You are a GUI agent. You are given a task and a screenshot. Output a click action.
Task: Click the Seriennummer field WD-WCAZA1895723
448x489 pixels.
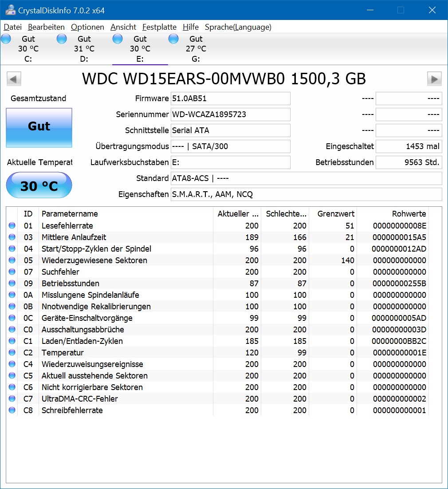point(230,114)
